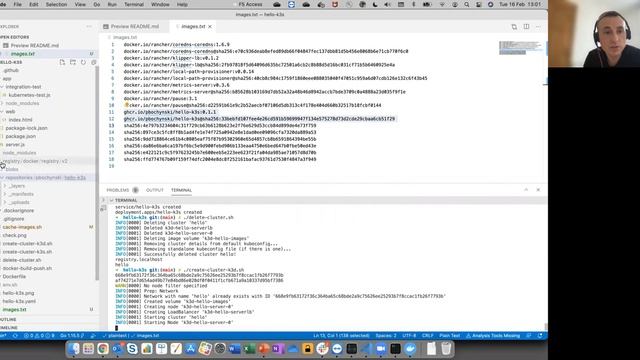Click CRLF line ending in status bar
This screenshot has height=360, width=640.
427,336
